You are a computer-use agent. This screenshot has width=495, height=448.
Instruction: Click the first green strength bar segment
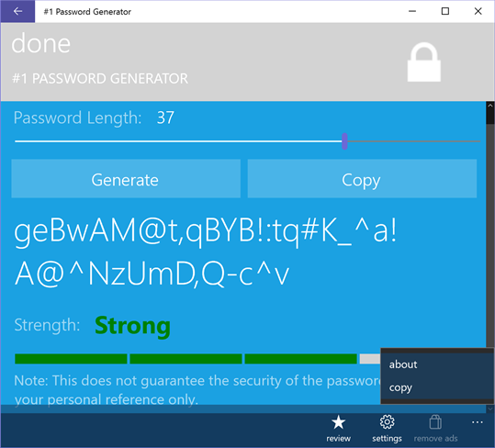pos(71,359)
